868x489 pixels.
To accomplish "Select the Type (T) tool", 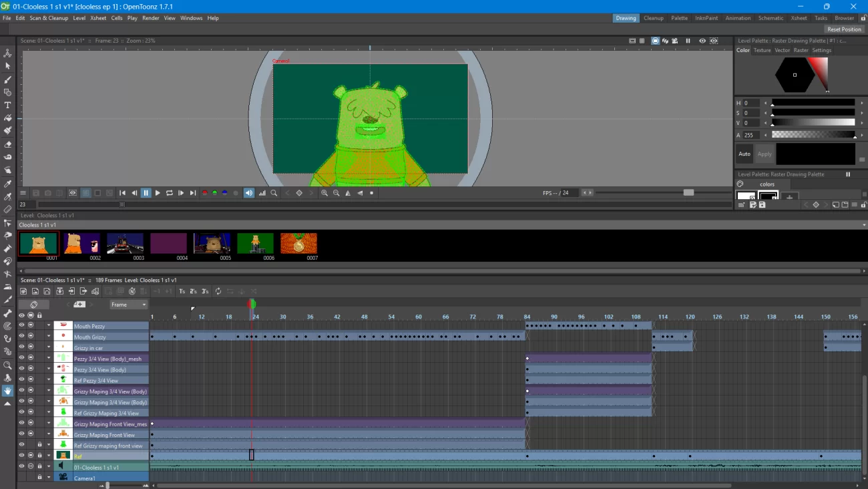I will click(8, 105).
